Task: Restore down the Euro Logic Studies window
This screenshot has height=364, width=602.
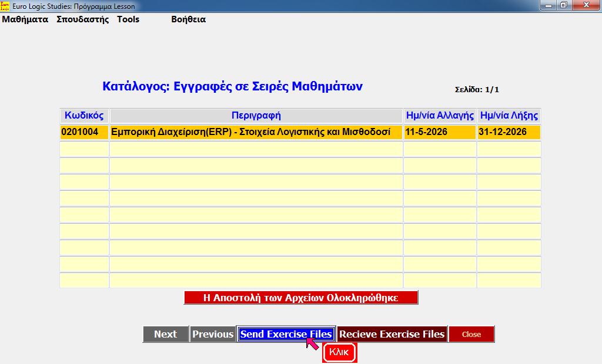Action: (x=564, y=5)
